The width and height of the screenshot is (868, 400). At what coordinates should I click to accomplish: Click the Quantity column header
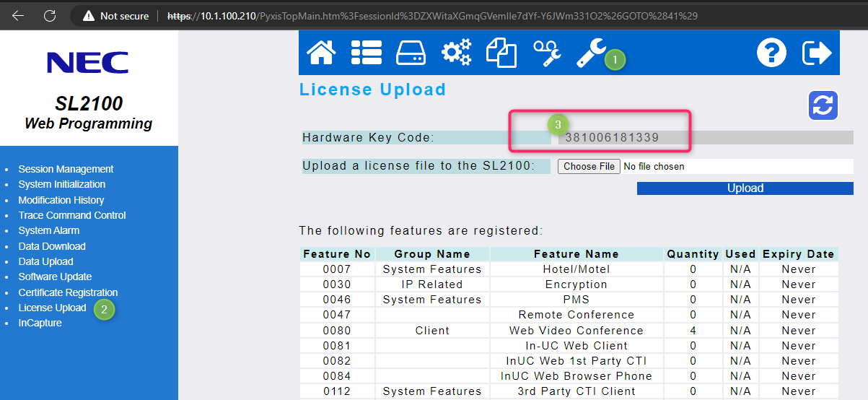[x=693, y=254]
